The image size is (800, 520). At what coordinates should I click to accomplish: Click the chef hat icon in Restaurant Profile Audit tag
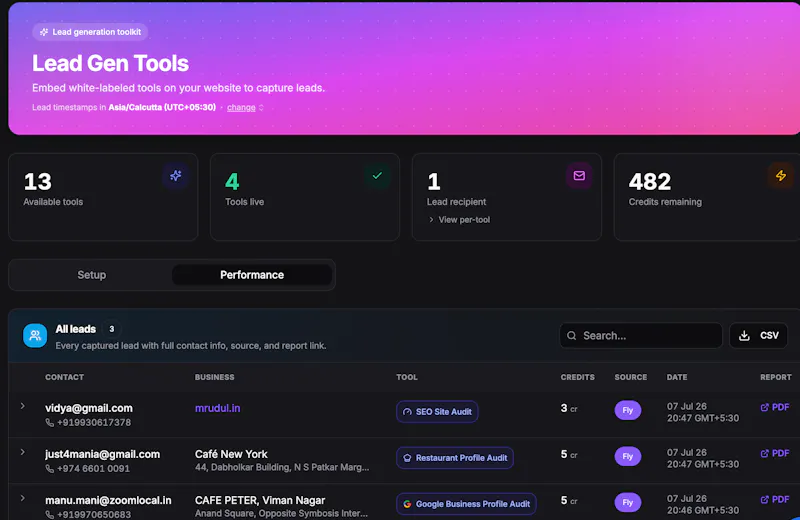click(x=407, y=458)
